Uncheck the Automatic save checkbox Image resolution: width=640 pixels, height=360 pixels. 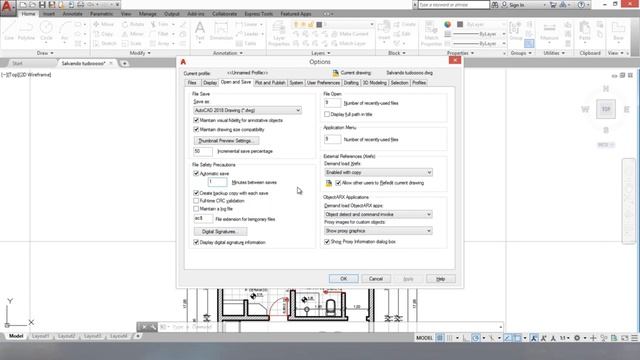point(196,173)
